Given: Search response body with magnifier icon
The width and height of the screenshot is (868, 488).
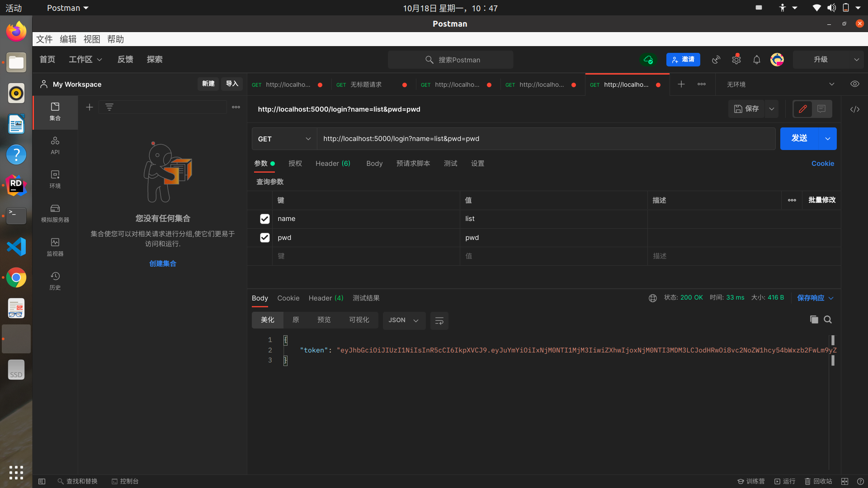Looking at the screenshot, I should [x=828, y=319].
